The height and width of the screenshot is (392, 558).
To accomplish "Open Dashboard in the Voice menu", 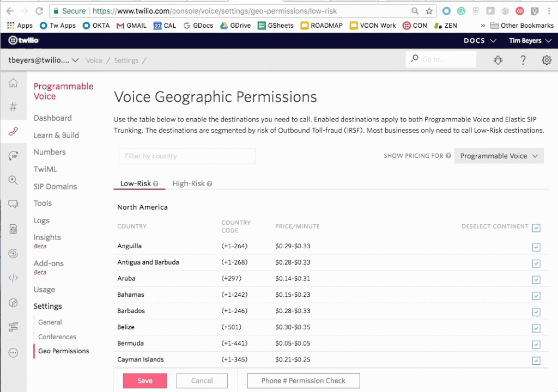I will tap(53, 118).
